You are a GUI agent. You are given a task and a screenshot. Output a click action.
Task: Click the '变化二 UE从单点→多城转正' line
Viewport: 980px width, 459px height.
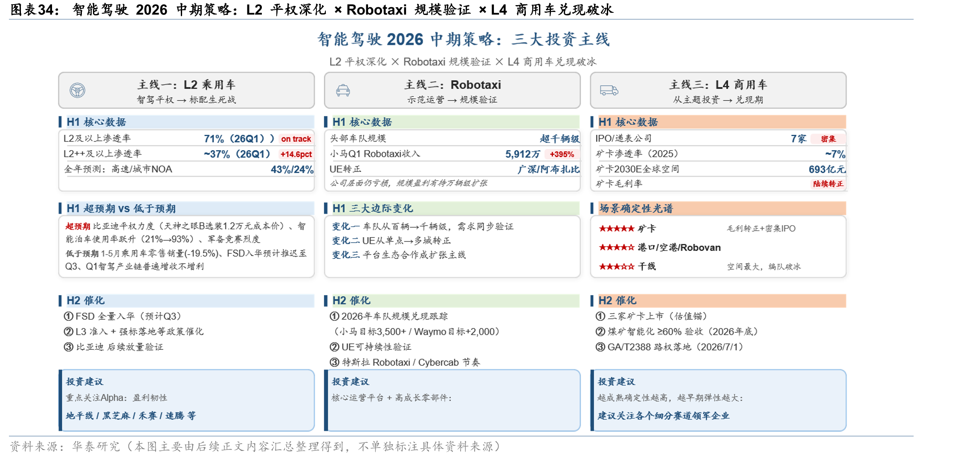pyautogui.click(x=391, y=241)
